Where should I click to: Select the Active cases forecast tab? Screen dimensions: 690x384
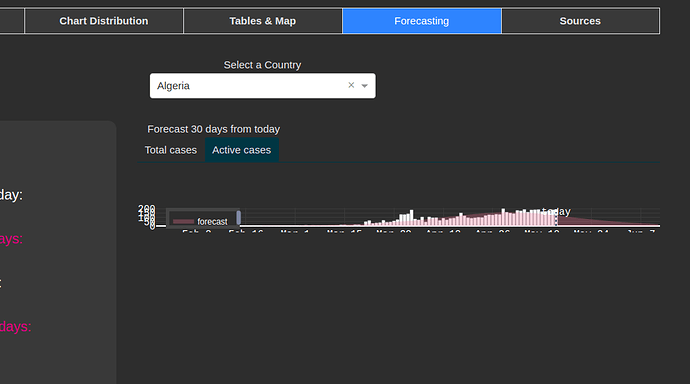pos(242,150)
